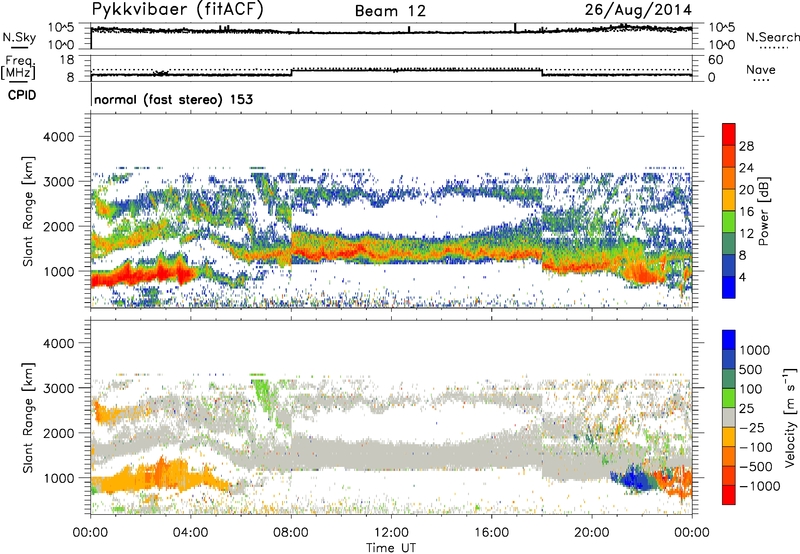This screenshot has height=554, width=800.
Task: Click the green velocity streak near 07:00 UT
Action: coord(263,396)
